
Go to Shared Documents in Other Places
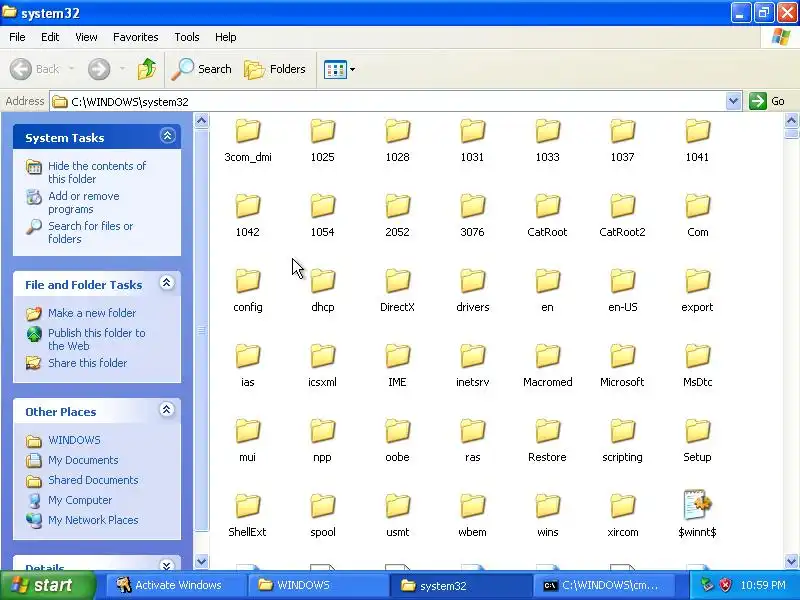93,480
